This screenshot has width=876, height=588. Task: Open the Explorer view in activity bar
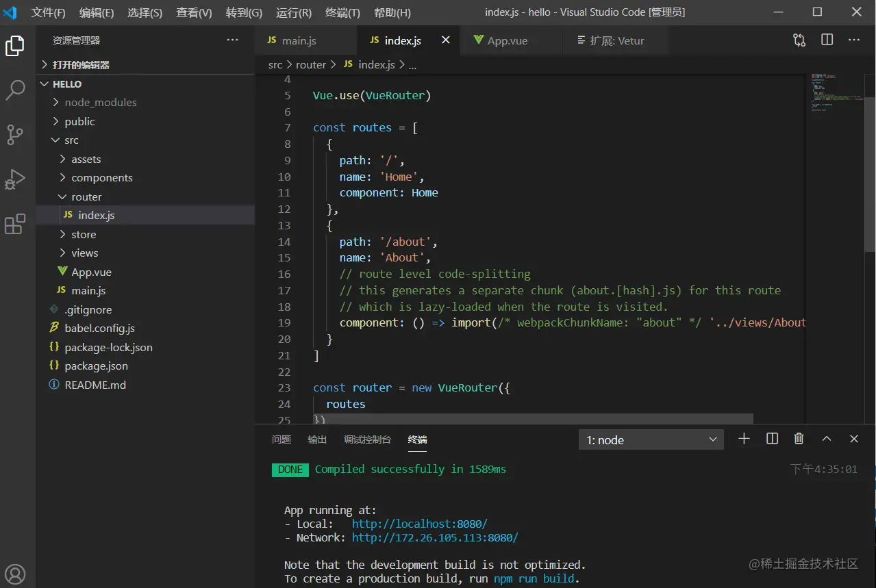15,46
